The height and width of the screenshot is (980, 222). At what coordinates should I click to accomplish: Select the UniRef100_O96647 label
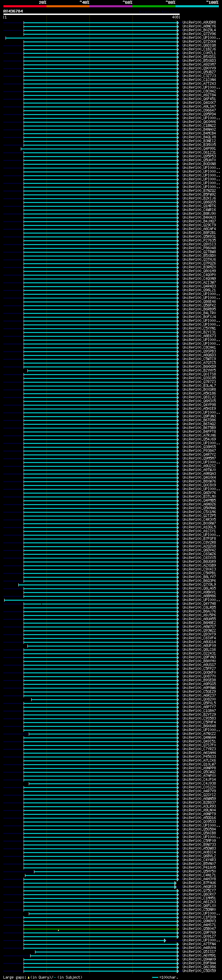[199, 110]
